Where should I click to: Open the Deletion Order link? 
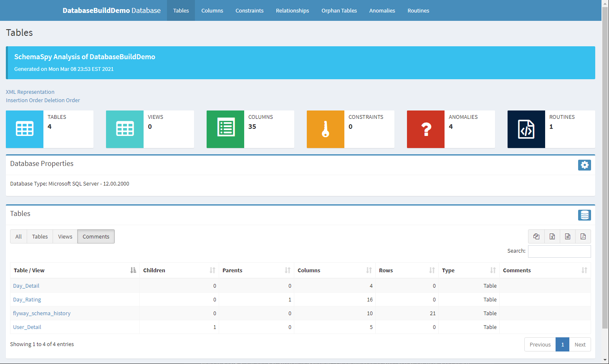click(x=62, y=100)
